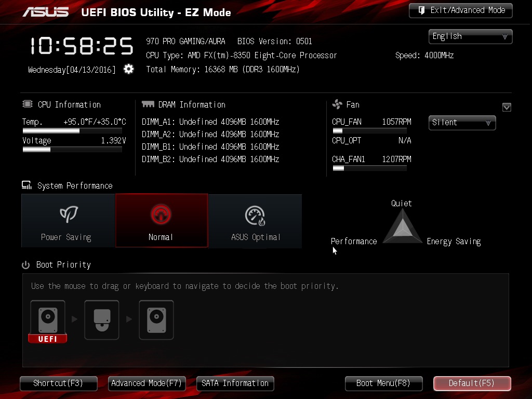Screen dimensions: 532x399
Task: Click the 10:58:25 clock display
Action: 82,46
